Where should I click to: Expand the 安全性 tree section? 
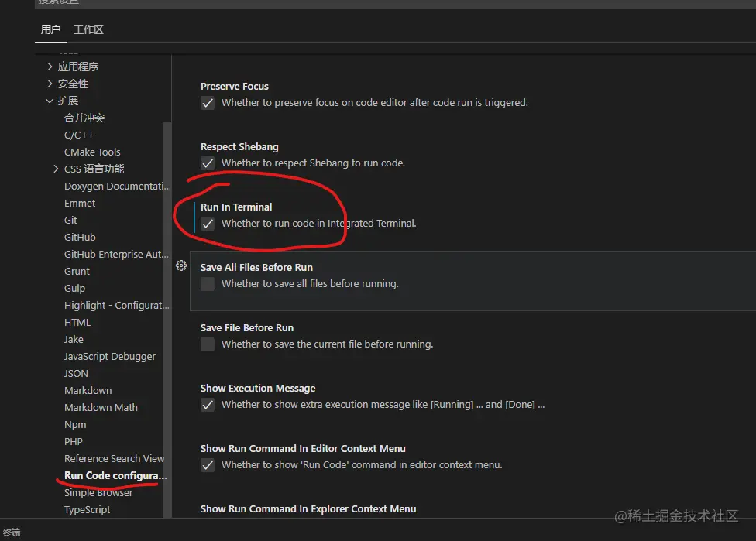[x=50, y=84]
